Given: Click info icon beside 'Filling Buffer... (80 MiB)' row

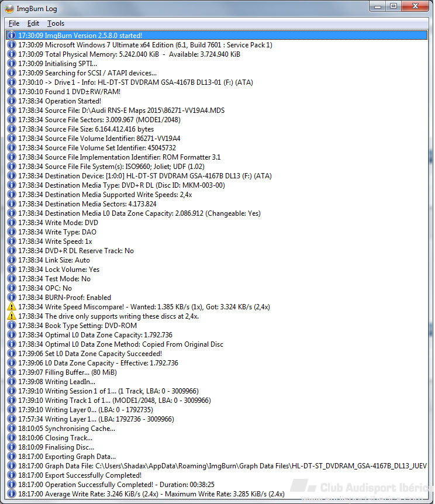Looking at the screenshot, I should click(12, 372).
